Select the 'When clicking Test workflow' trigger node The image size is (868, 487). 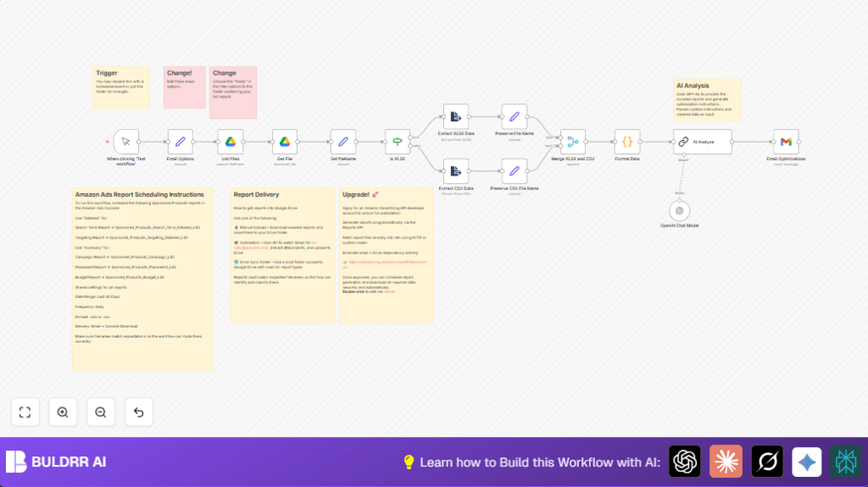pyautogui.click(x=126, y=142)
